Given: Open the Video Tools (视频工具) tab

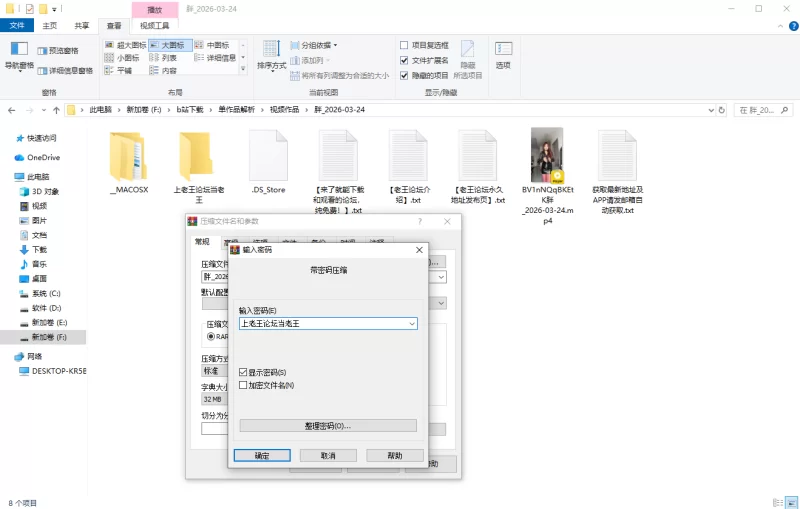Looking at the screenshot, I should pos(153,26).
